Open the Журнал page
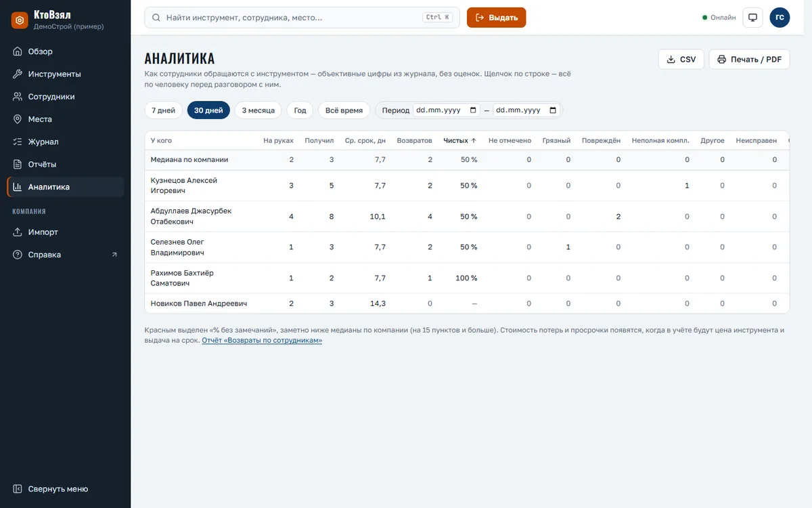This screenshot has height=508, width=812. coord(66,142)
